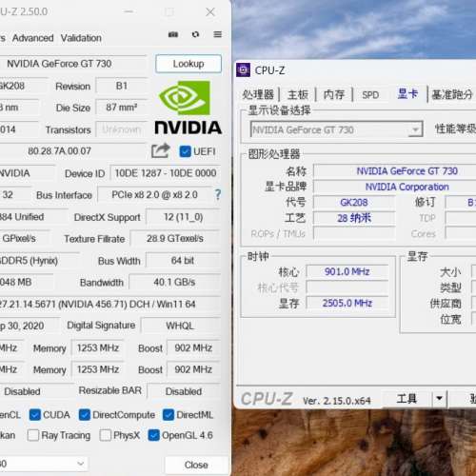Click the GPU-Z Close button
This screenshot has height=476, width=476.
196,465
